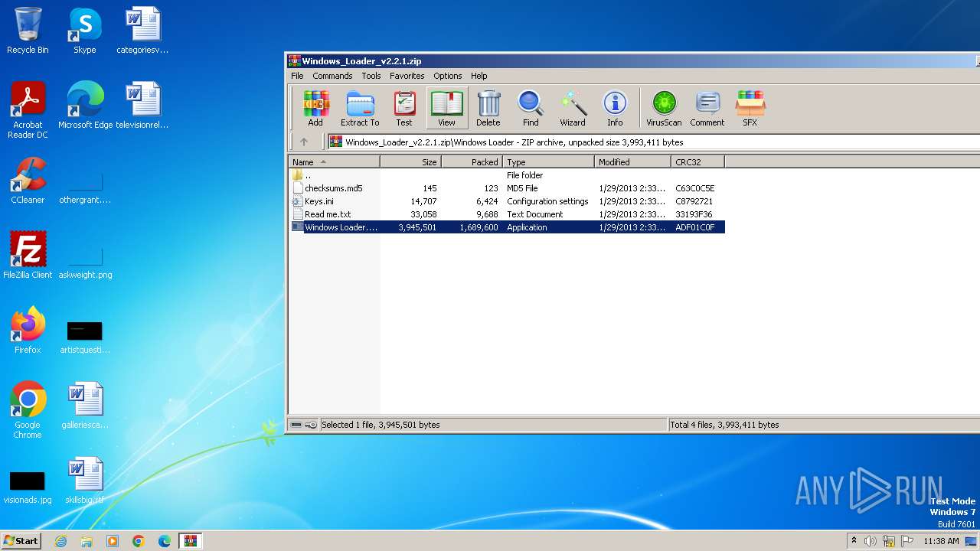Open FileZilla Client desktop shortcut

point(28,256)
